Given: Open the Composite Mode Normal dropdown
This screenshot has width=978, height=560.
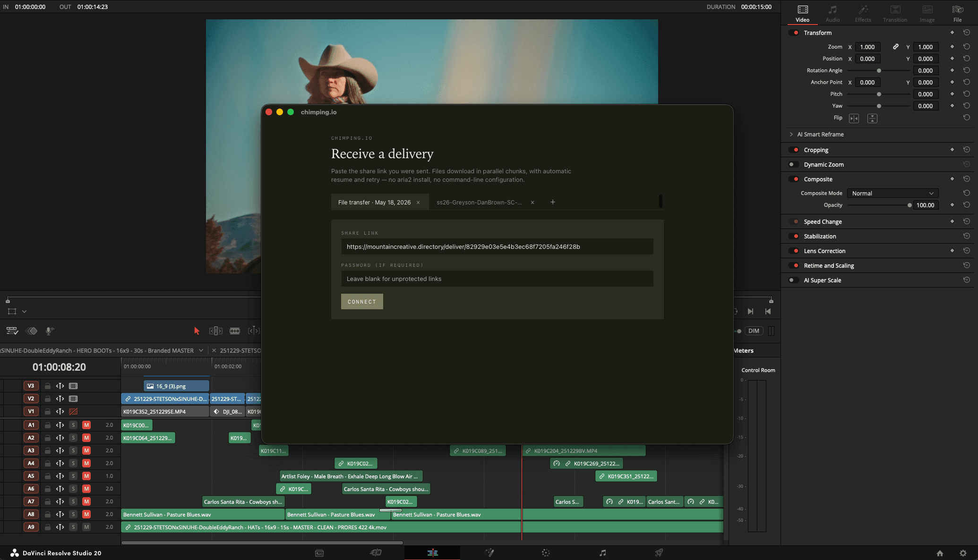Looking at the screenshot, I should (892, 193).
